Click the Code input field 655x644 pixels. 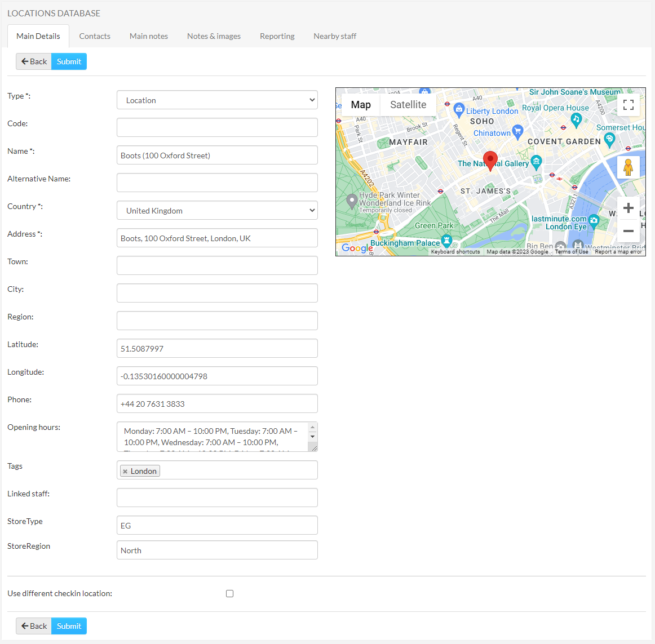pyautogui.click(x=217, y=127)
